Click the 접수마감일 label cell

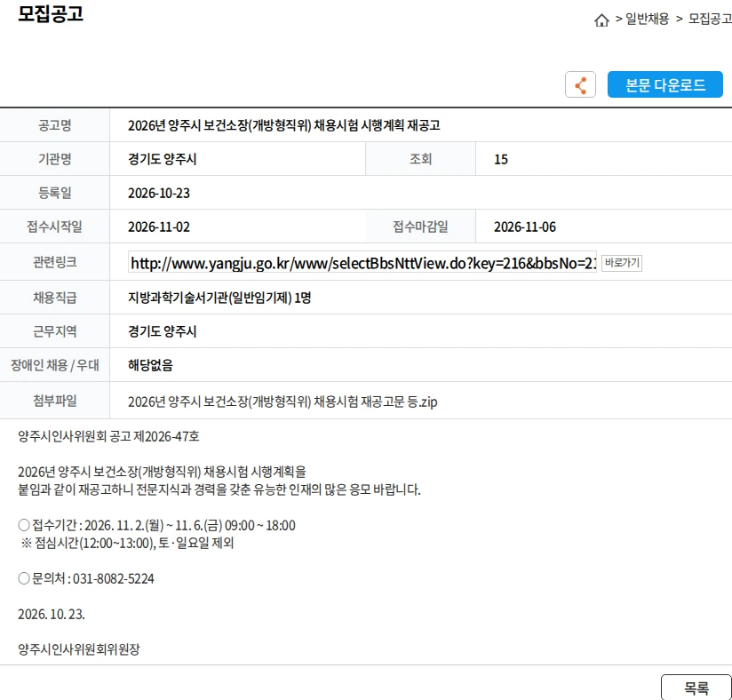tap(420, 227)
